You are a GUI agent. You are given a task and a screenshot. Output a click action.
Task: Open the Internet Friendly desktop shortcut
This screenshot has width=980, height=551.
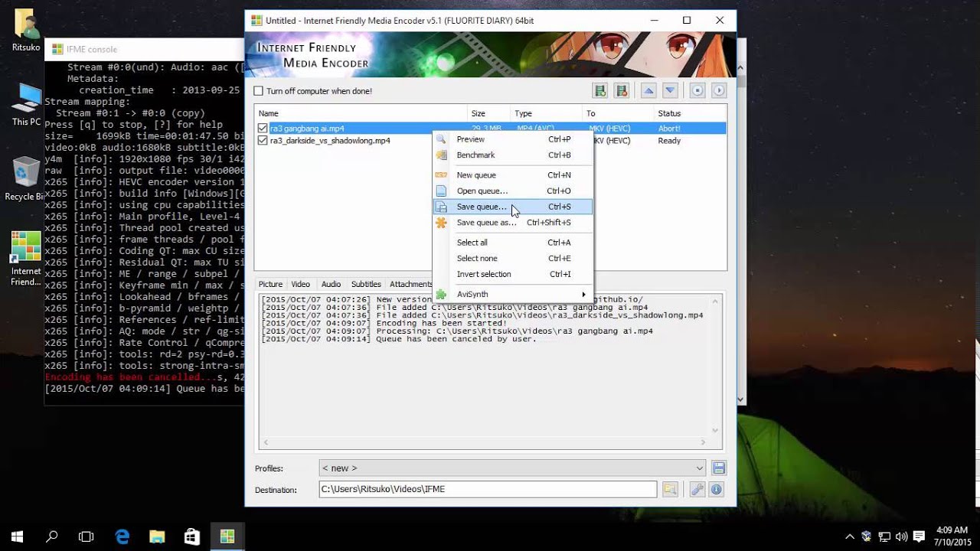[26, 259]
